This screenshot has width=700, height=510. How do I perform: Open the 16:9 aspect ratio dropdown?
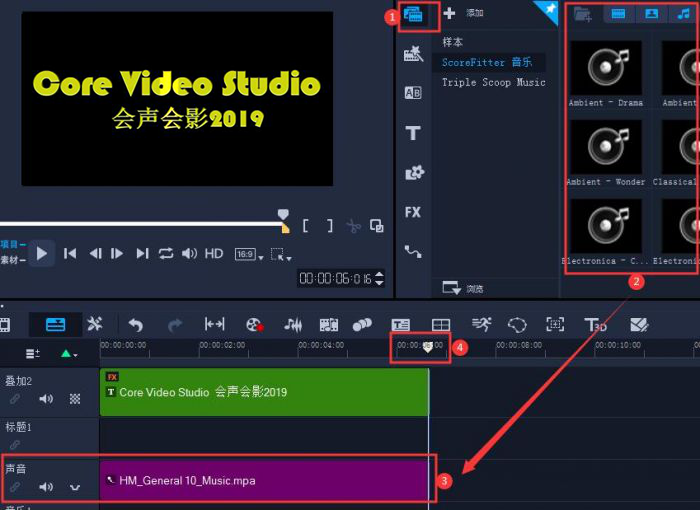coord(249,255)
